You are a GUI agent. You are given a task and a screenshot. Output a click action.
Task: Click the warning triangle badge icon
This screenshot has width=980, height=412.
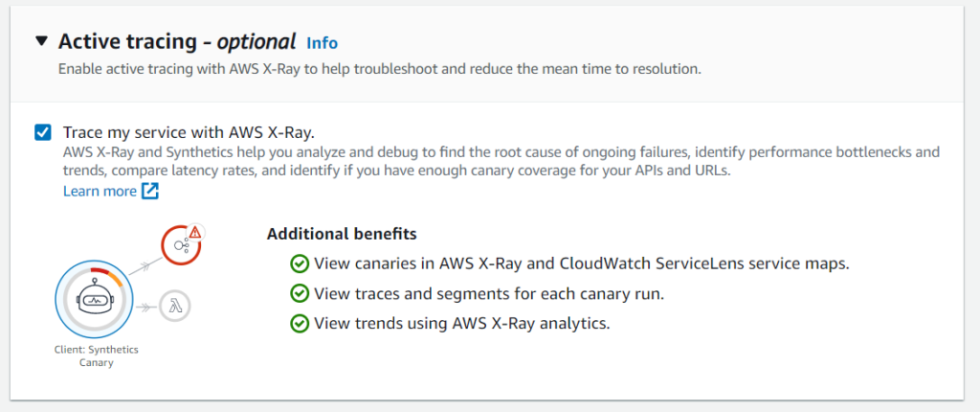pyautogui.click(x=195, y=232)
